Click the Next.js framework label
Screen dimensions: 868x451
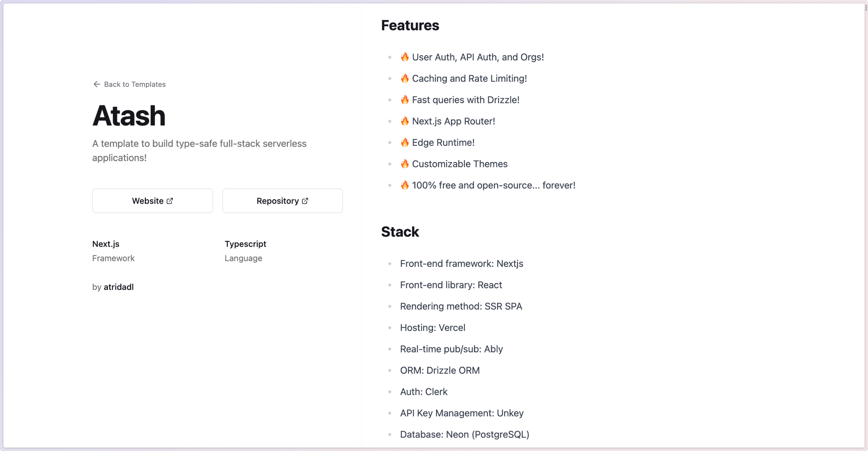(106, 244)
